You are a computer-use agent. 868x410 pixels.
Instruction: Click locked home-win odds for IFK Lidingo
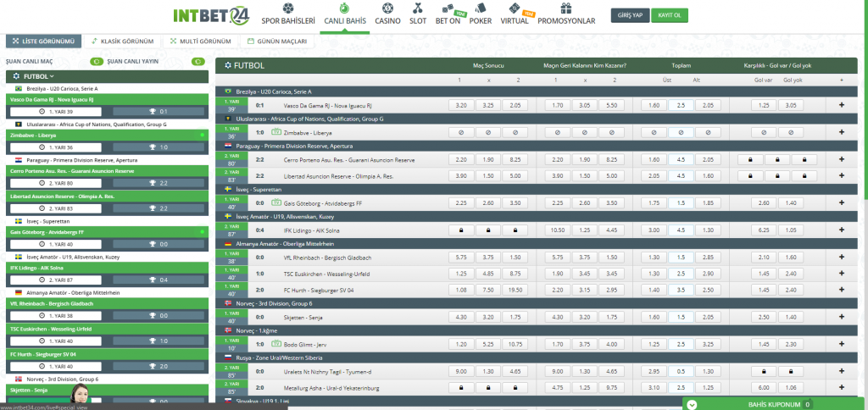coord(461,230)
